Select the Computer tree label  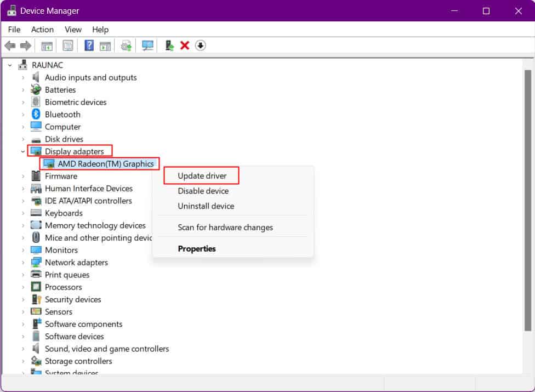click(x=63, y=127)
